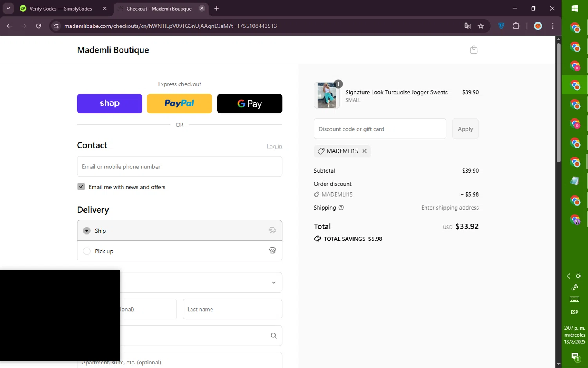Click the store icon in Pick up row

coord(272,251)
